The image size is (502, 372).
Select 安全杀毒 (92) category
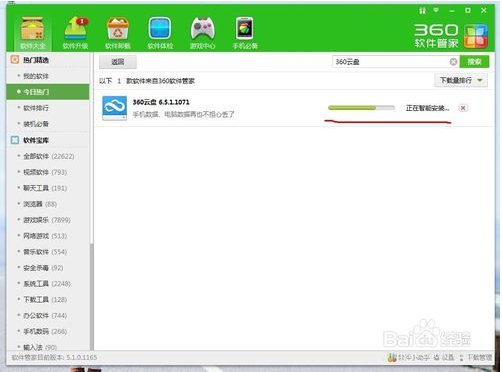tap(43, 268)
